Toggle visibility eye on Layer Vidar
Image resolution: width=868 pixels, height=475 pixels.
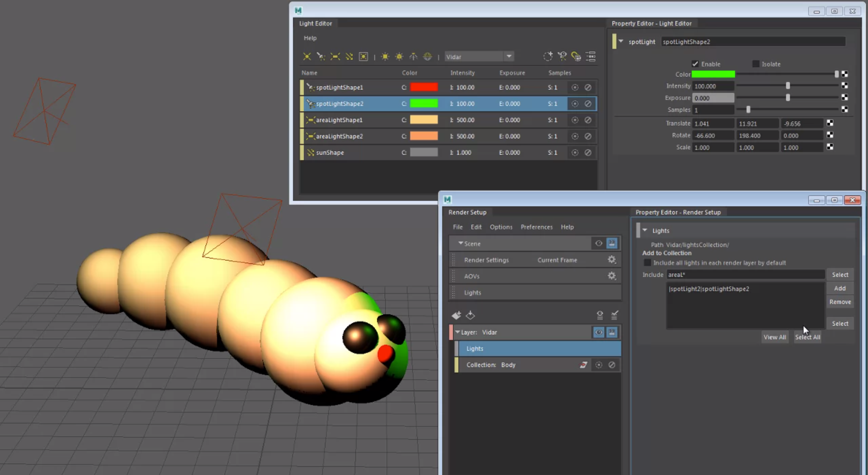click(599, 332)
